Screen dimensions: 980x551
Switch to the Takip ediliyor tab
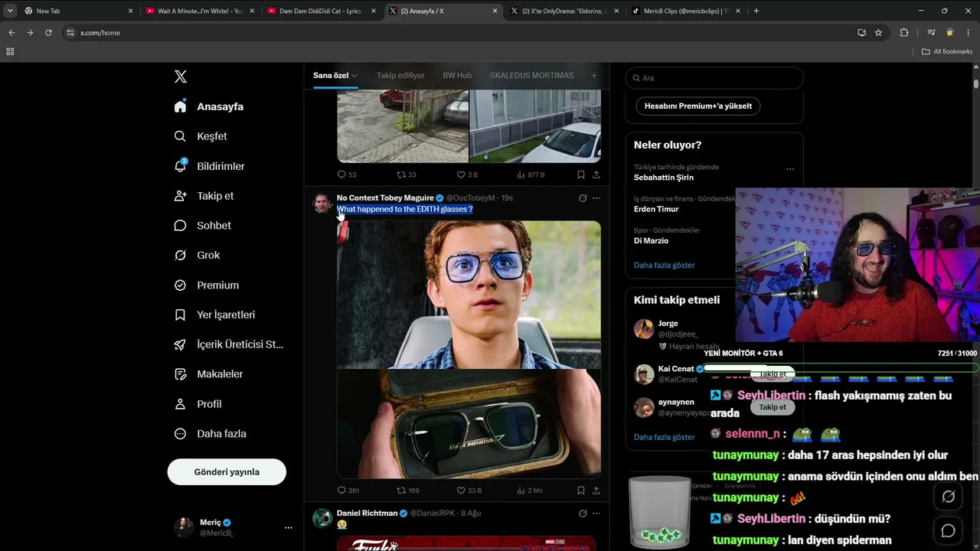[400, 76]
